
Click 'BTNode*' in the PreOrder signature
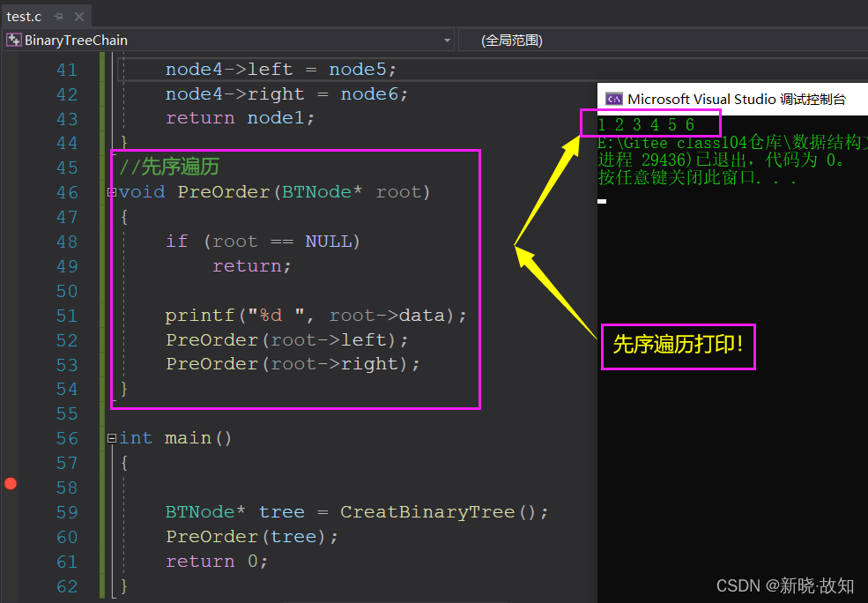click(x=322, y=192)
